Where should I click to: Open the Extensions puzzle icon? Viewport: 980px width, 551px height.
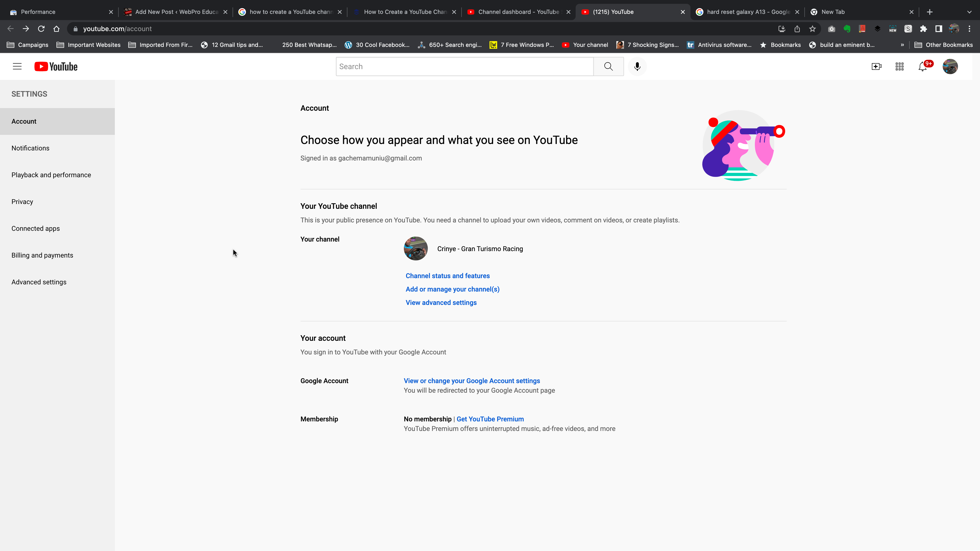click(x=923, y=29)
